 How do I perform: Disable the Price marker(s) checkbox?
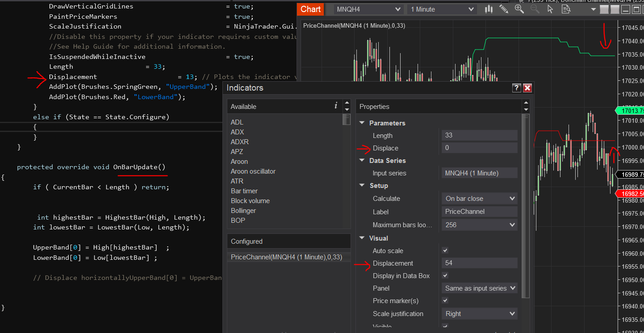click(445, 301)
